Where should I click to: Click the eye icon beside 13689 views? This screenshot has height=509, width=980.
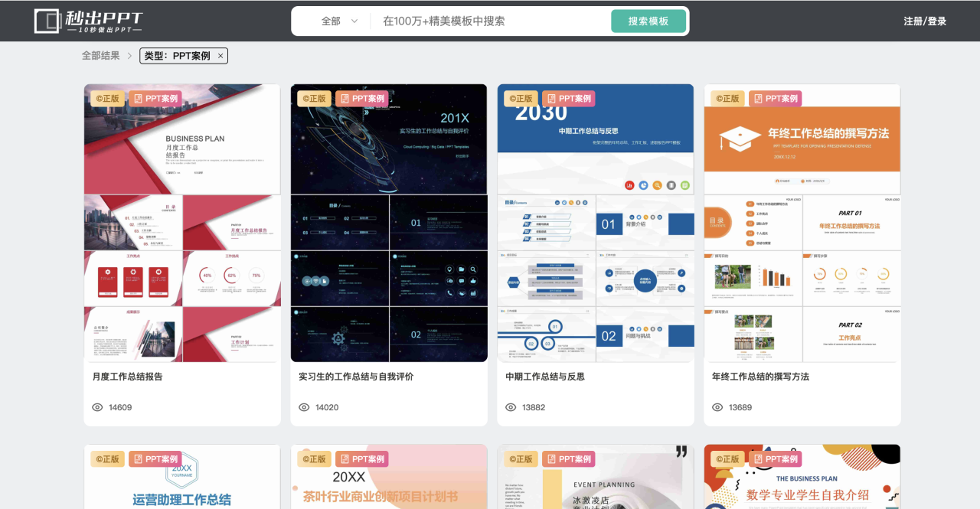717,407
